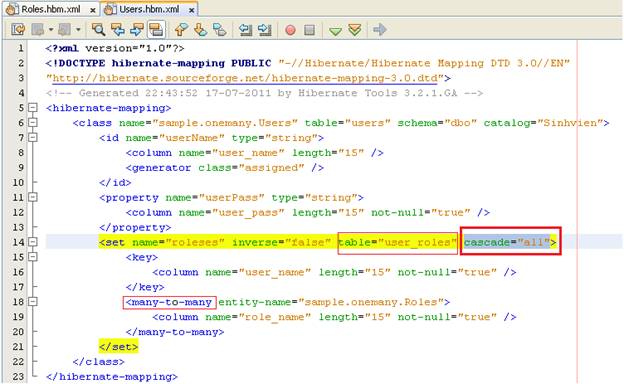Click the Last Edit location icon
624x384 pixels.
pyautogui.click(x=18, y=29)
